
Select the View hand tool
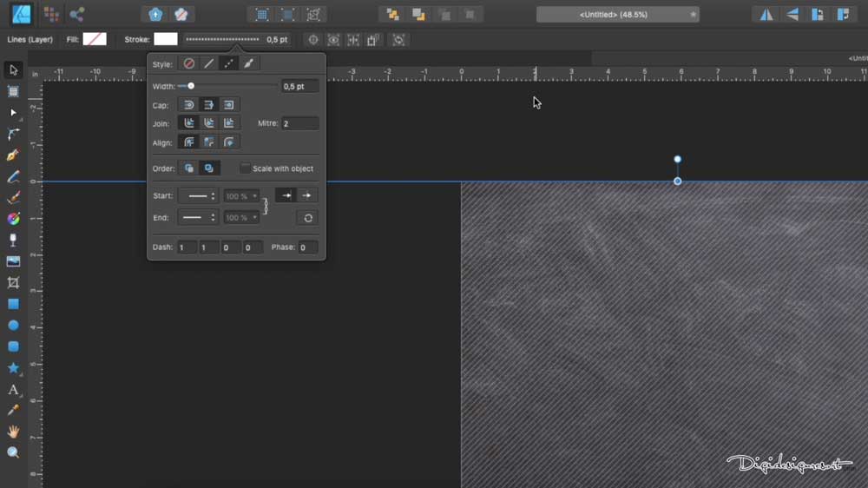pyautogui.click(x=13, y=432)
